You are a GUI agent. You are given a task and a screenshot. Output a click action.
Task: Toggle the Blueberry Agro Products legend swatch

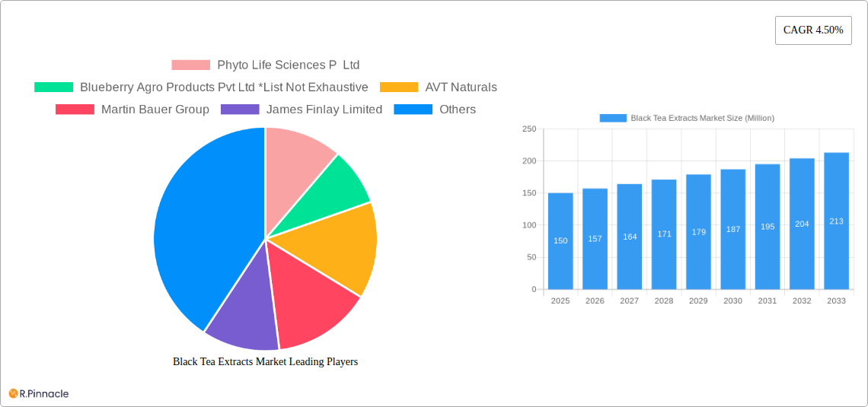point(54,87)
